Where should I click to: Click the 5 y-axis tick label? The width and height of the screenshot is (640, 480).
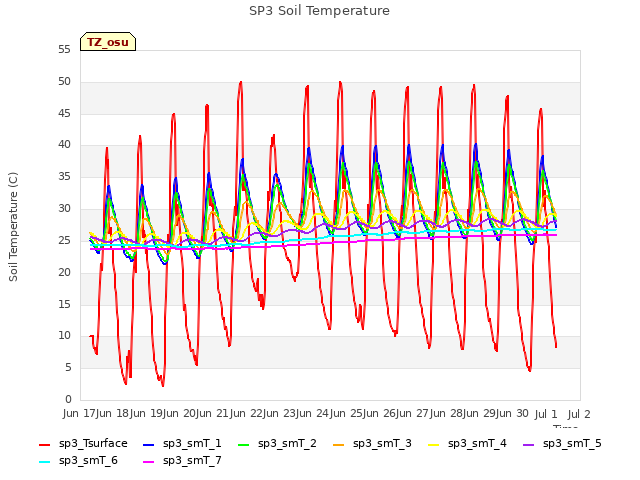point(68,368)
